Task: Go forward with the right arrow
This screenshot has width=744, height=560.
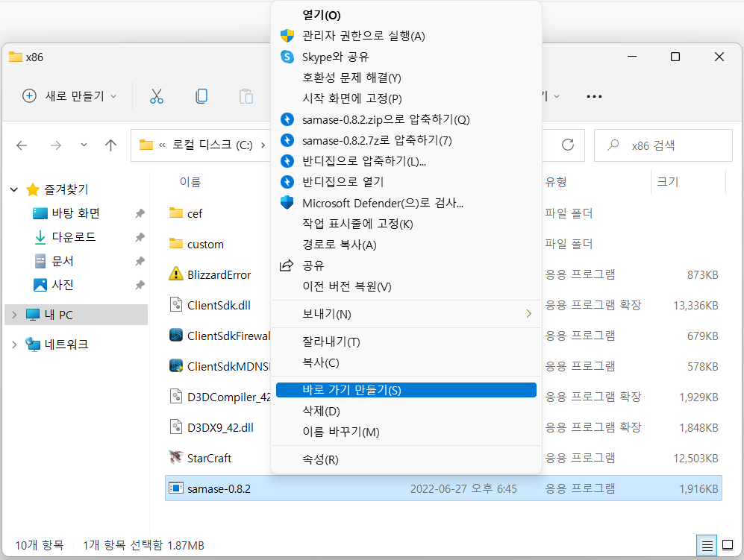Action: click(56, 145)
